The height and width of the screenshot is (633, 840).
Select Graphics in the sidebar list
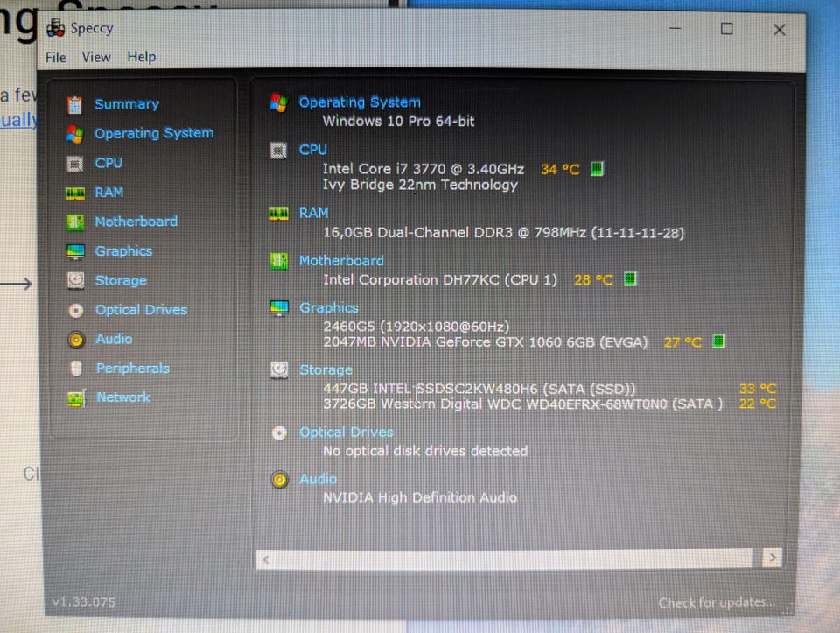click(x=123, y=251)
